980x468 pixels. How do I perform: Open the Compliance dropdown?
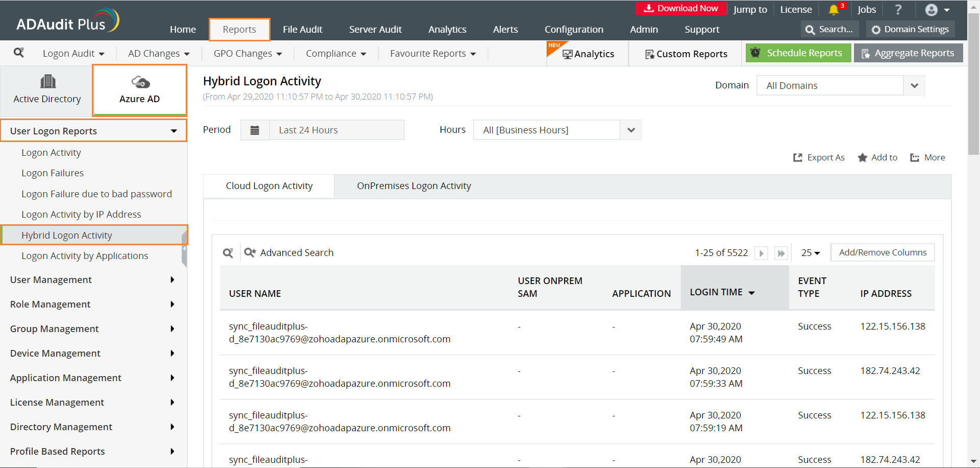(x=336, y=54)
